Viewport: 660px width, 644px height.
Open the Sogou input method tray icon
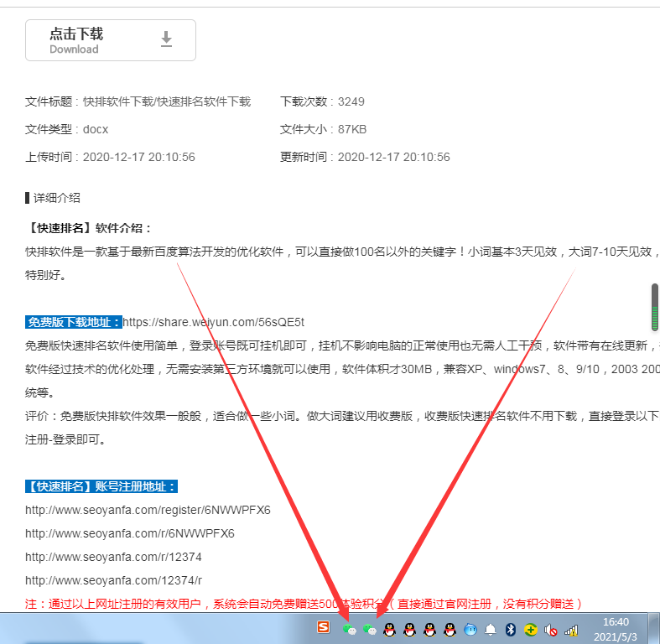pos(323,627)
